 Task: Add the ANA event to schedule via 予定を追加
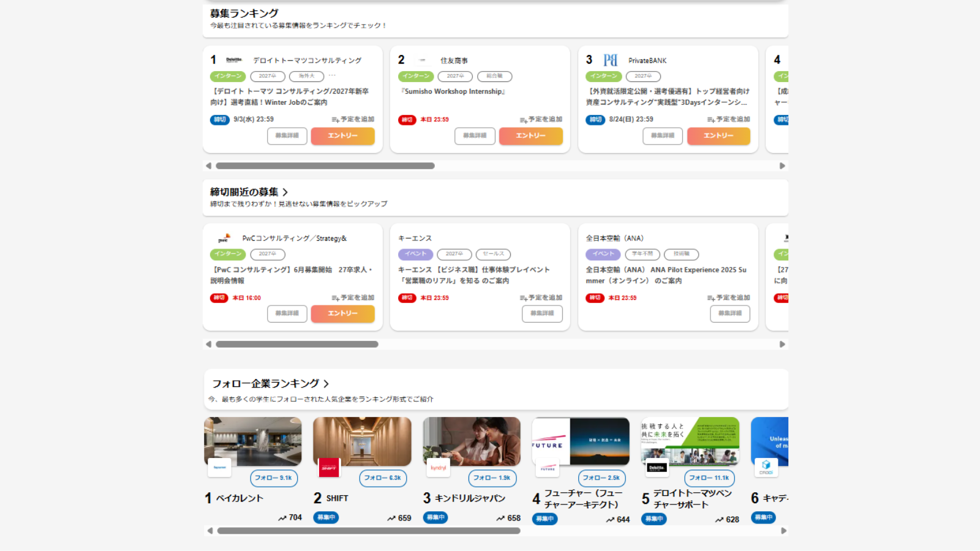tap(728, 298)
